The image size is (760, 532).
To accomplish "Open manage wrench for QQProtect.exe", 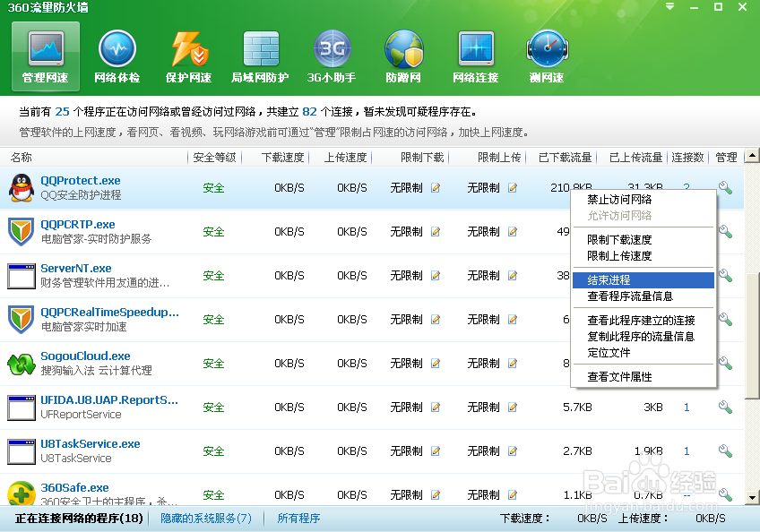I will coord(725,187).
